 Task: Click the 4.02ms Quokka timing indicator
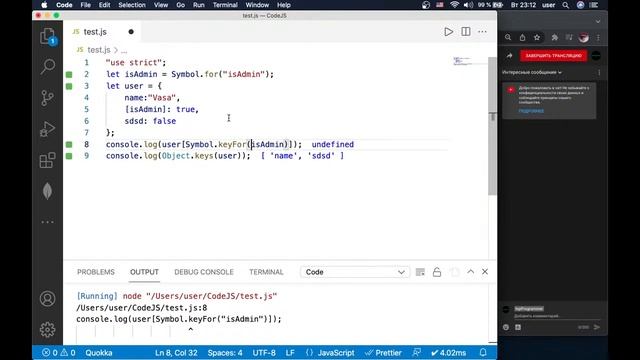coord(449,353)
